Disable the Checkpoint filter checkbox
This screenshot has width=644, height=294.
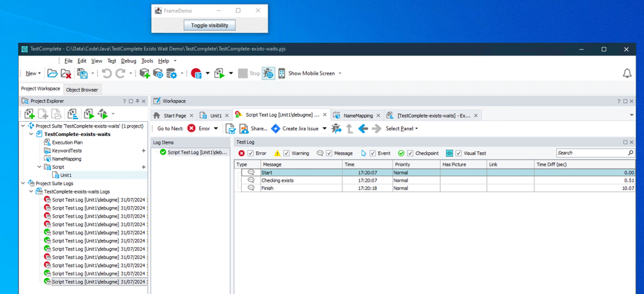(410, 153)
